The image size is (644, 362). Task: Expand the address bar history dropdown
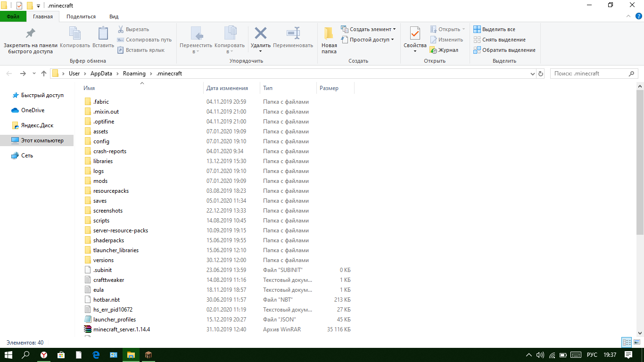tap(532, 74)
